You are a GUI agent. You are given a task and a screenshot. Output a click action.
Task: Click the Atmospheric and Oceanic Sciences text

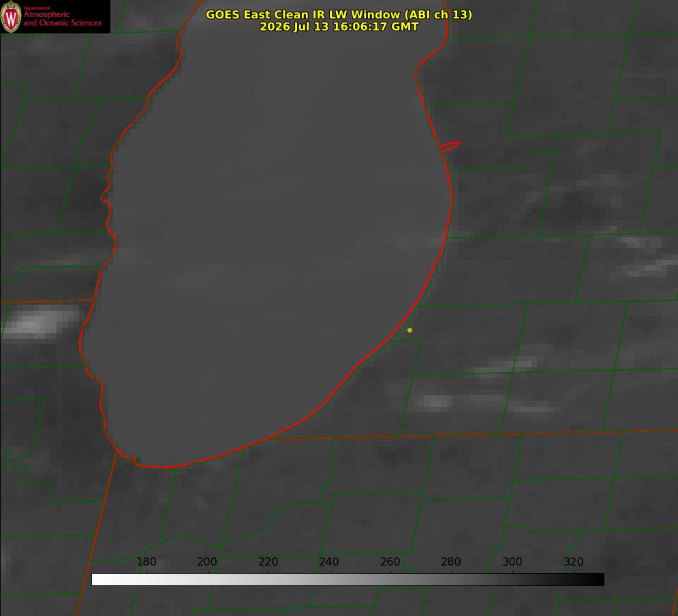(x=62, y=18)
